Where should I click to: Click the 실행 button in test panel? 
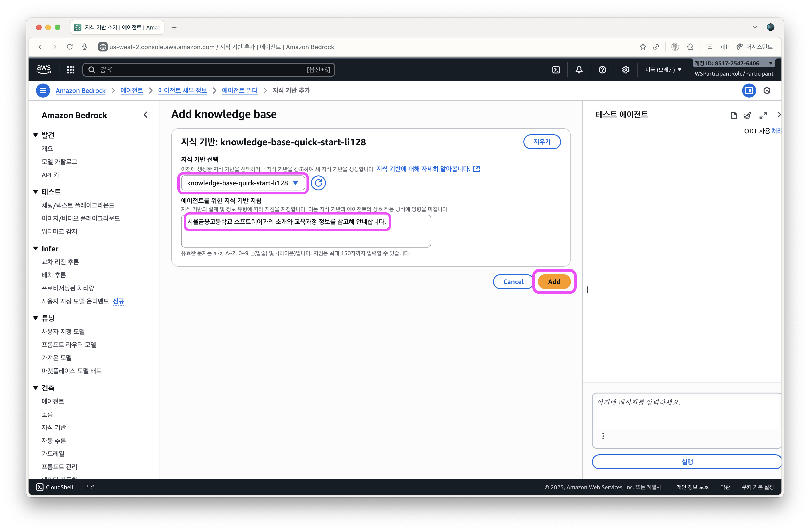click(x=687, y=462)
